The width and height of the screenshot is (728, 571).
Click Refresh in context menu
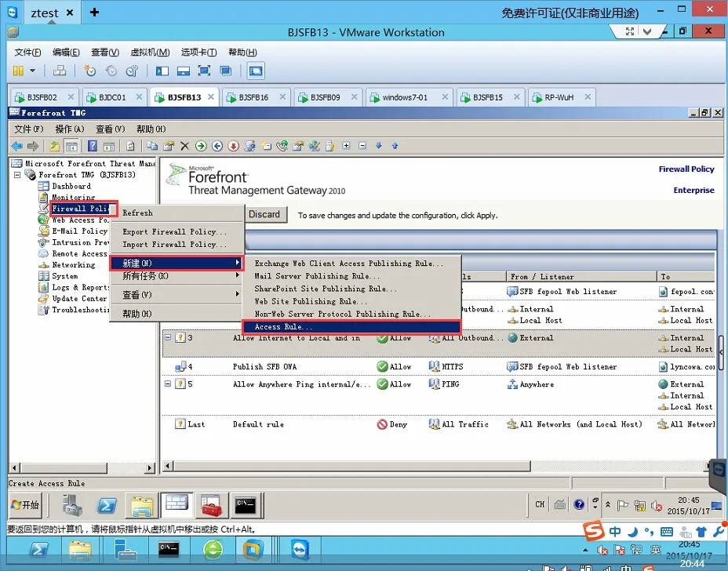coord(176,213)
